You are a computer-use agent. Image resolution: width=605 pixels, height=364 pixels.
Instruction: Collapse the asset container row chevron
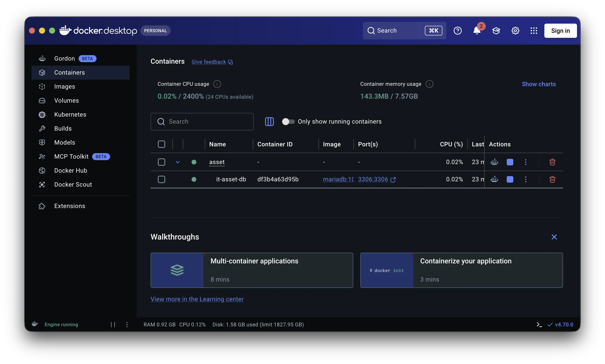(178, 162)
